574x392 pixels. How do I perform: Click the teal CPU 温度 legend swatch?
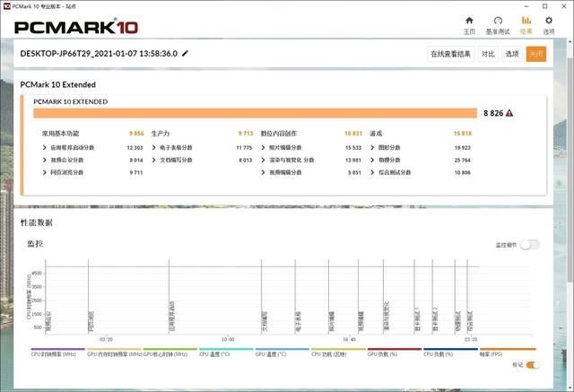pos(226,349)
